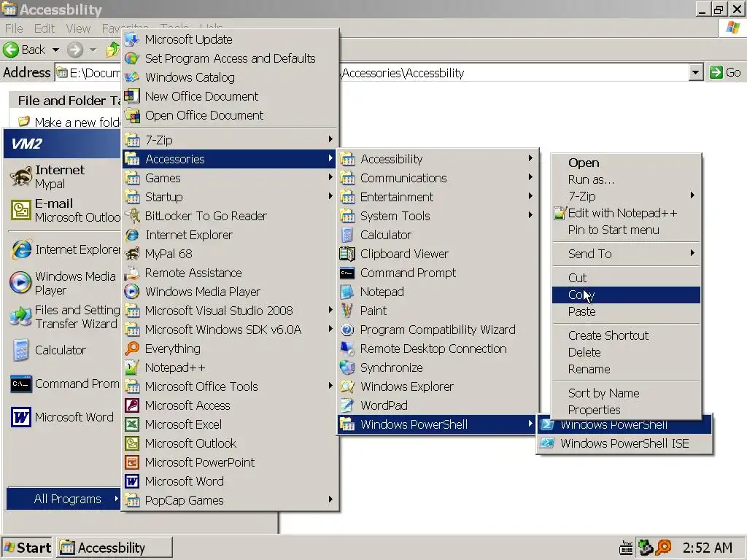Viewport: 747px width, 560px height.
Task: Click Calculator icon in Accessories submenu
Action: point(347,235)
